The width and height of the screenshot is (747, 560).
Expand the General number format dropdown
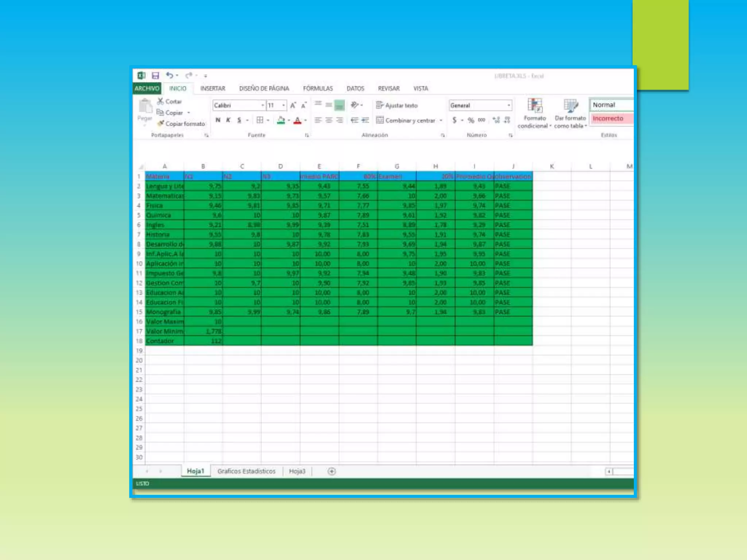(x=508, y=105)
